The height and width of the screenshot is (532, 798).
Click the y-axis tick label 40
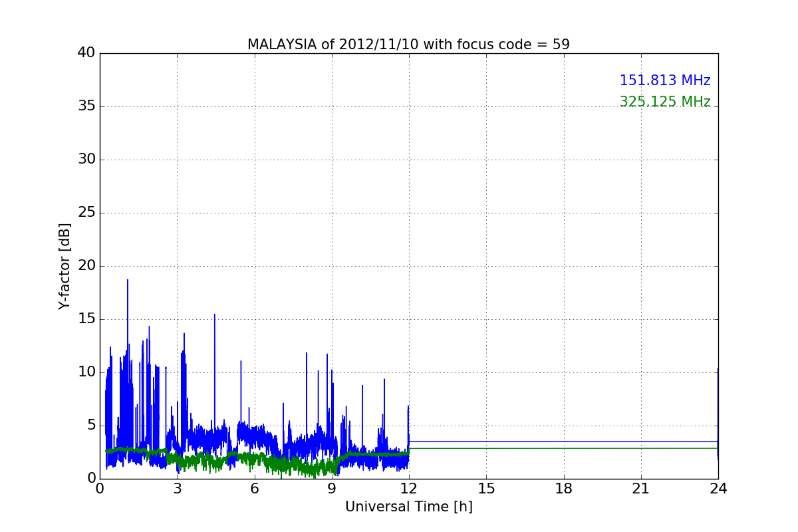(86, 53)
